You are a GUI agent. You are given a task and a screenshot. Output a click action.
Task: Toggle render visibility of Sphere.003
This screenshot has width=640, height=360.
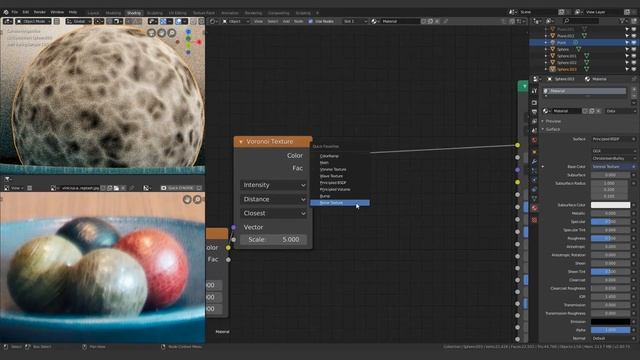pos(634,69)
